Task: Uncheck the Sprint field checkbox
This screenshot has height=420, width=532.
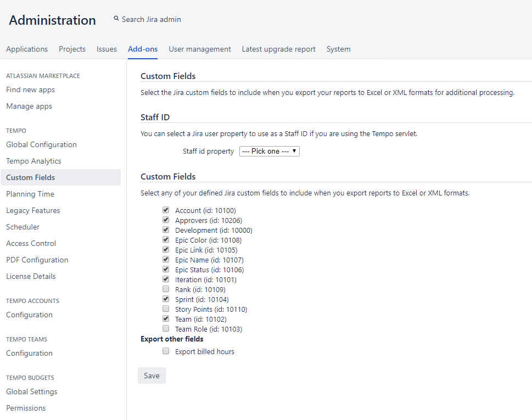Action: tap(166, 299)
